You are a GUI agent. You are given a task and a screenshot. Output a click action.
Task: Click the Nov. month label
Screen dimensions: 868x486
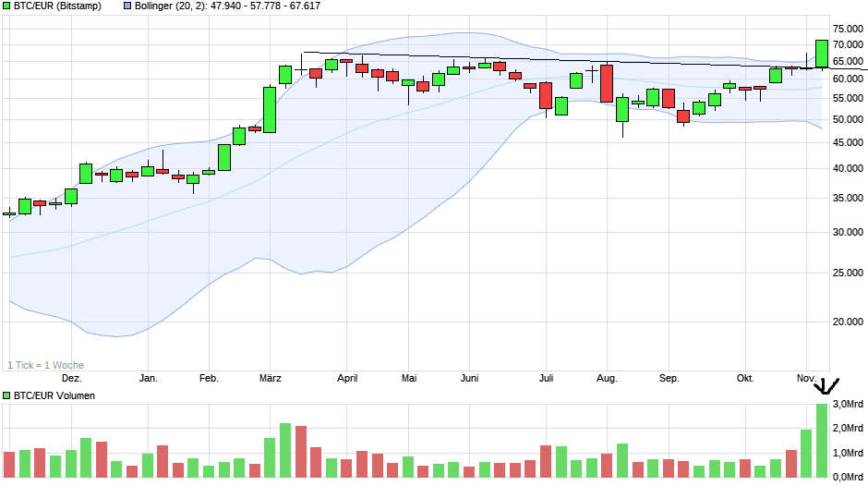[806, 379]
